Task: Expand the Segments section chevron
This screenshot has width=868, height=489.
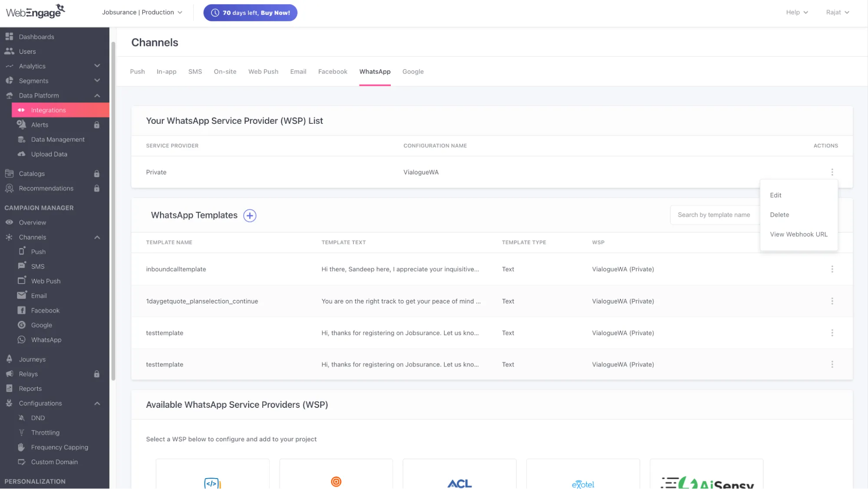Action: tap(97, 81)
